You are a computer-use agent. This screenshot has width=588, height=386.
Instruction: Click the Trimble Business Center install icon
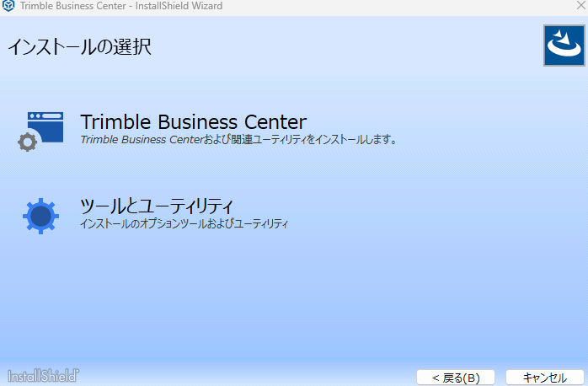pyautogui.click(x=40, y=131)
